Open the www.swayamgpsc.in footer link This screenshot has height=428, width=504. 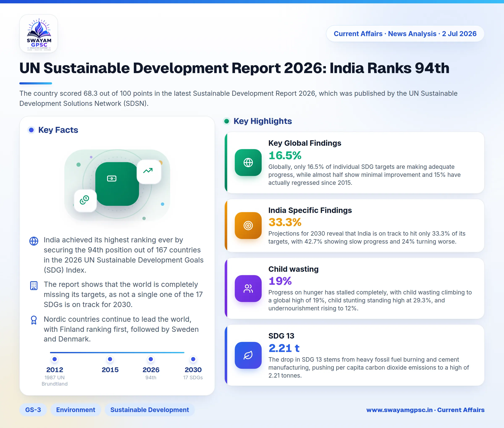tap(399, 410)
